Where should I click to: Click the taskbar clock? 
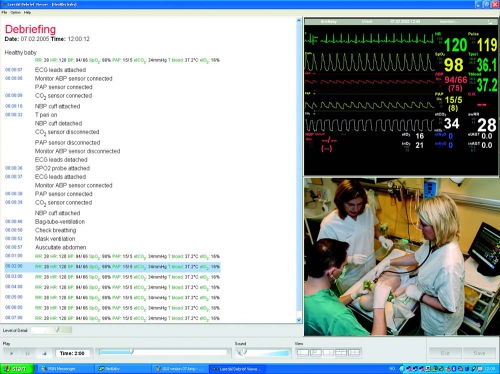coord(489,369)
